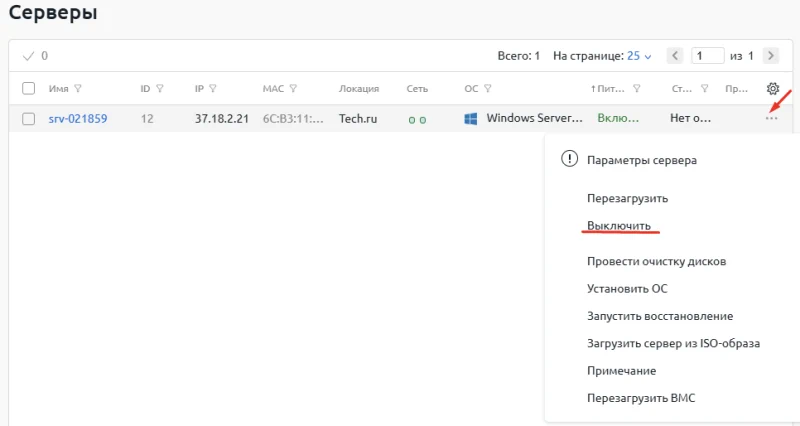Click the page number input field
Screen dimensions: 800x426
pyautogui.click(x=708, y=56)
